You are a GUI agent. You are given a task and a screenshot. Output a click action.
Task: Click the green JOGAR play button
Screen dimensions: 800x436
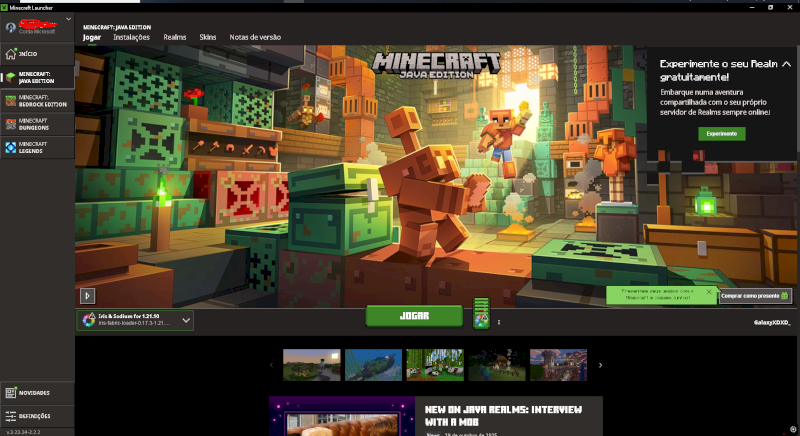pyautogui.click(x=414, y=316)
